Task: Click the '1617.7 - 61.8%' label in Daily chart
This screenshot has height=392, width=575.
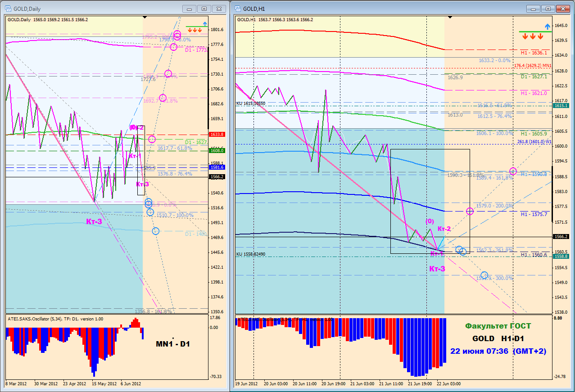Action: pyautogui.click(x=175, y=148)
